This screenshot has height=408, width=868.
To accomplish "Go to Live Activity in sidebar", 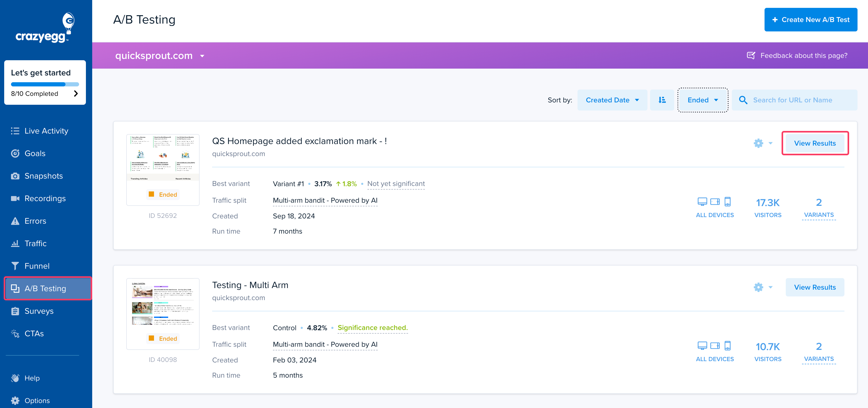I will [x=46, y=131].
